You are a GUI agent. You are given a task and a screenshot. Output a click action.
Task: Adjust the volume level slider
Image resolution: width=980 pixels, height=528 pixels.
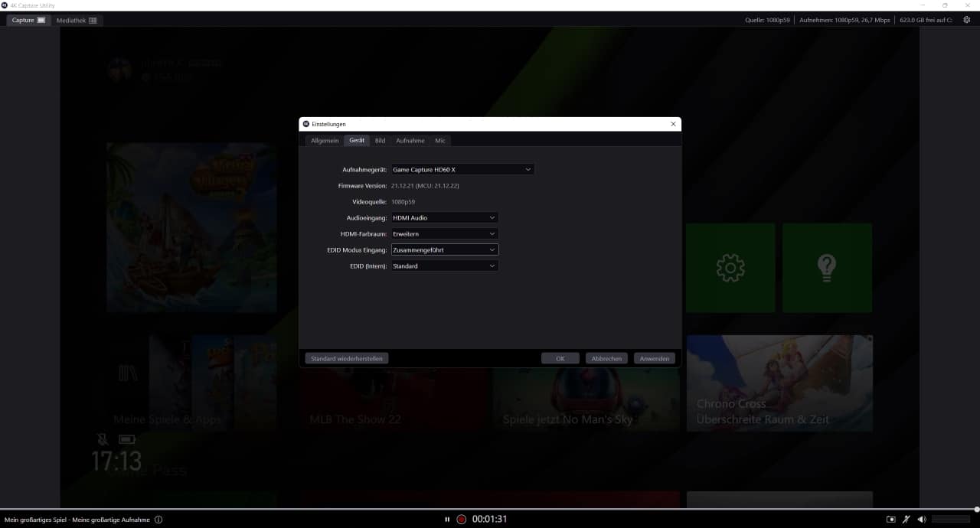(x=950, y=520)
